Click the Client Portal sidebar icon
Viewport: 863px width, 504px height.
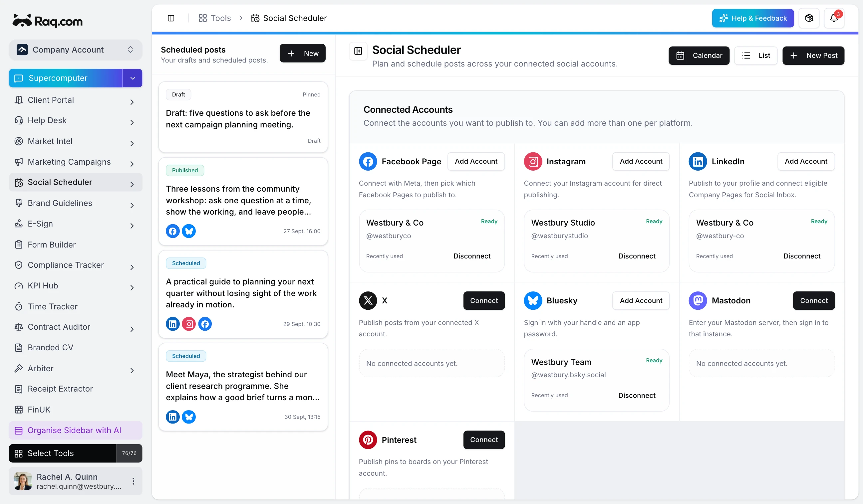(19, 100)
